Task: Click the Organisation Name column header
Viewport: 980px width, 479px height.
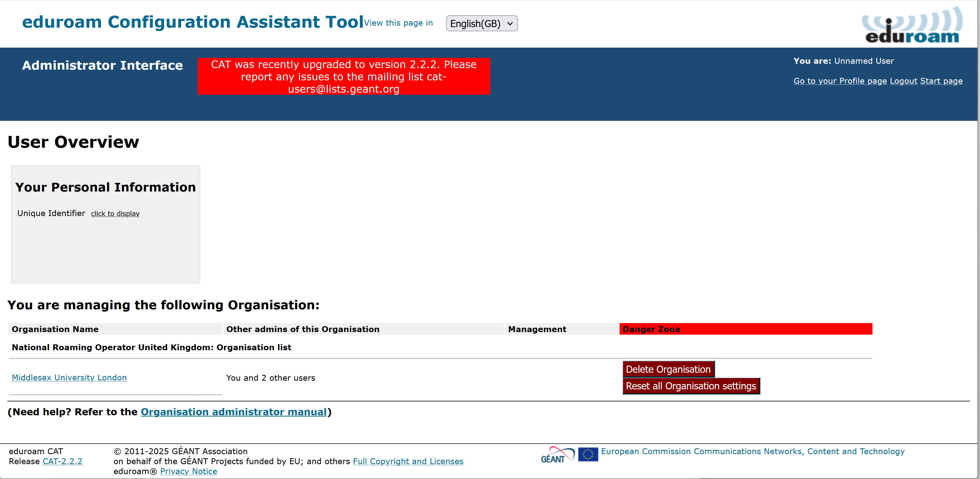Action: pyautogui.click(x=115, y=329)
